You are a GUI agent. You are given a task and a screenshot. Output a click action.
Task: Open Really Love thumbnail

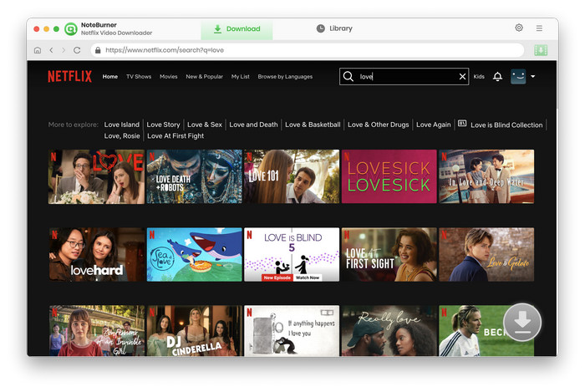click(389, 331)
